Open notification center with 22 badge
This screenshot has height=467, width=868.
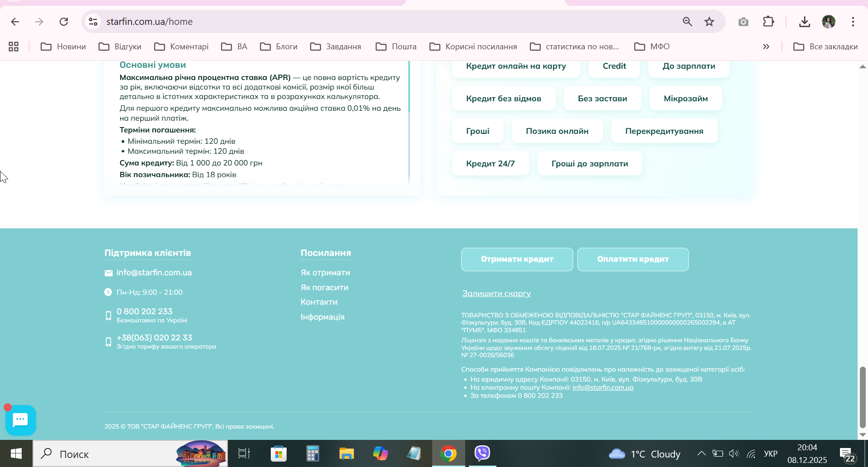pyautogui.click(x=847, y=454)
